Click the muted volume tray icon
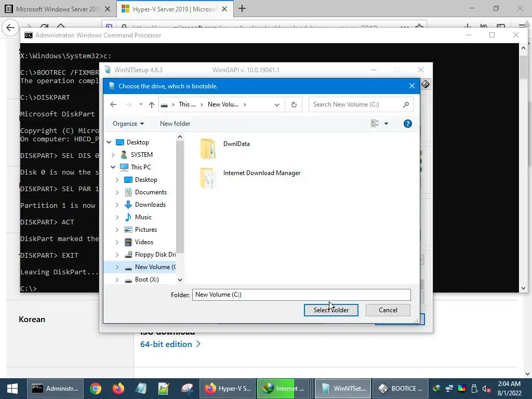The image size is (532, 399). pyautogui.click(x=486, y=389)
